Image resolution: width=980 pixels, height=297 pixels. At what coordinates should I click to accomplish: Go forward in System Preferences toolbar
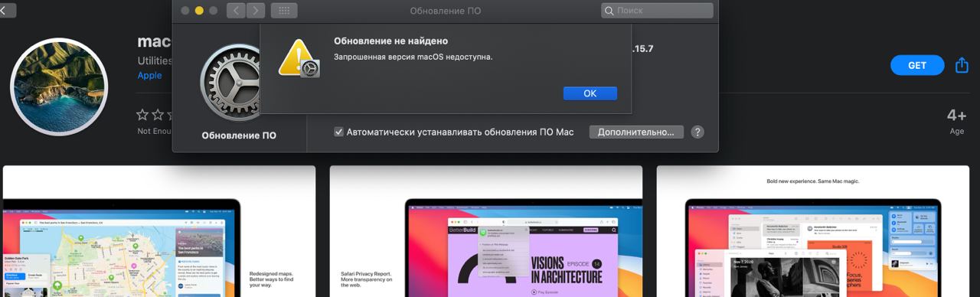(x=256, y=11)
